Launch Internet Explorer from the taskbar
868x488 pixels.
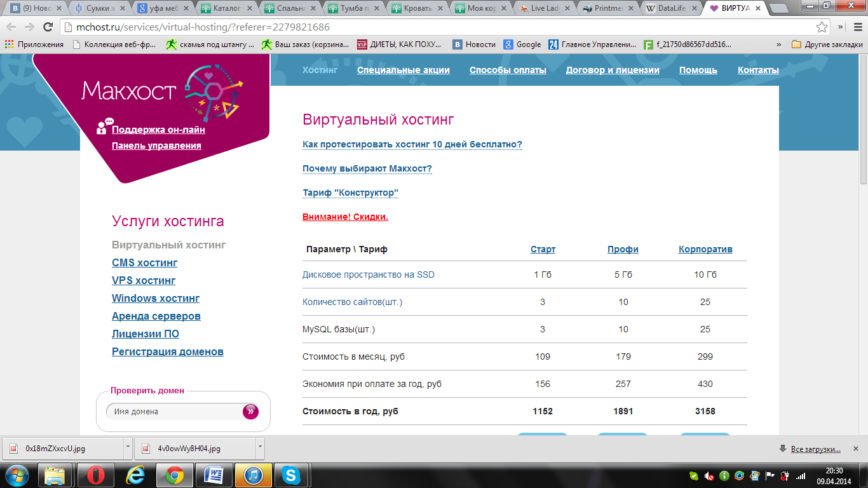tap(135, 475)
